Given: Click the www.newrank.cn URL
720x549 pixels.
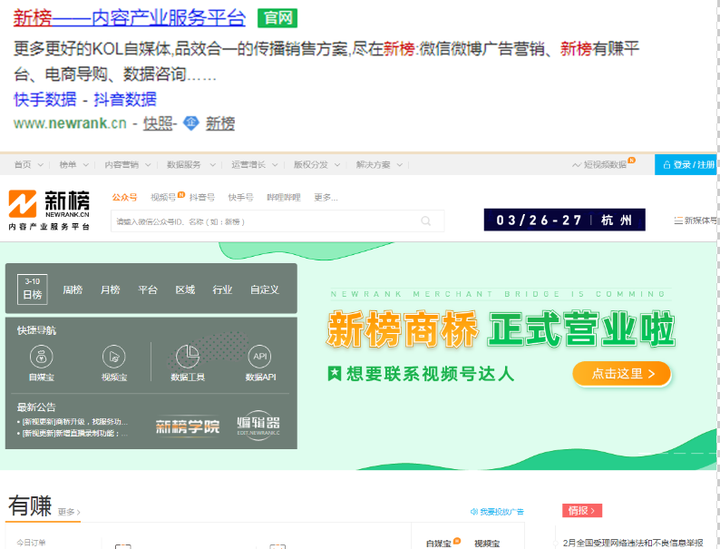Looking at the screenshot, I should (70, 123).
